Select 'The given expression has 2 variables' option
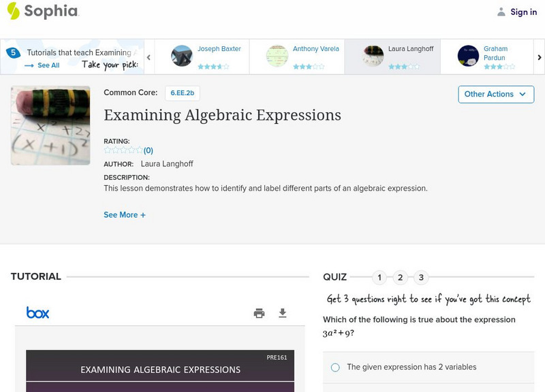545x392 pixels. point(335,367)
